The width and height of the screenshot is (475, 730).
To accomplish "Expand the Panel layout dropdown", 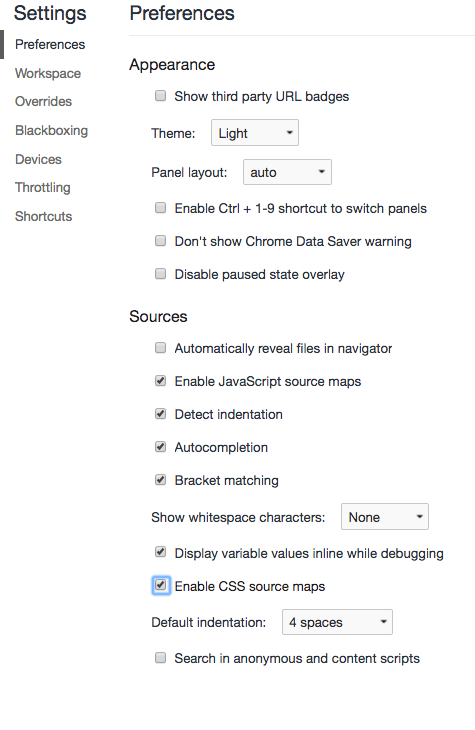I will (x=287, y=172).
